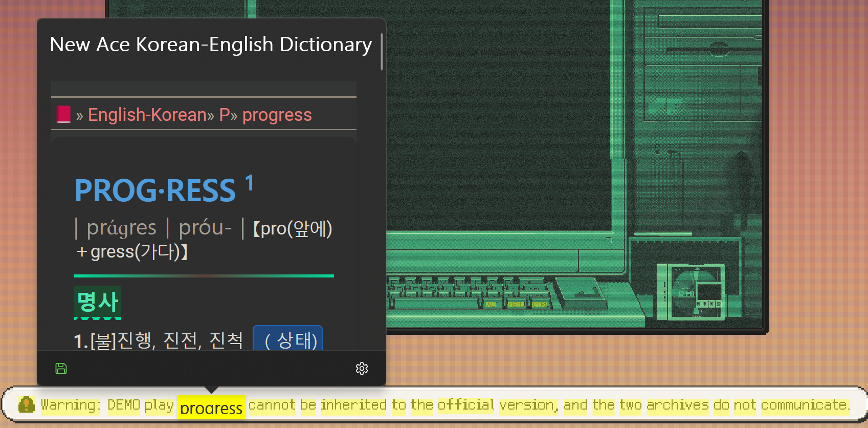
Task: Open the English-Korean breadcrumb link
Action: tap(147, 115)
